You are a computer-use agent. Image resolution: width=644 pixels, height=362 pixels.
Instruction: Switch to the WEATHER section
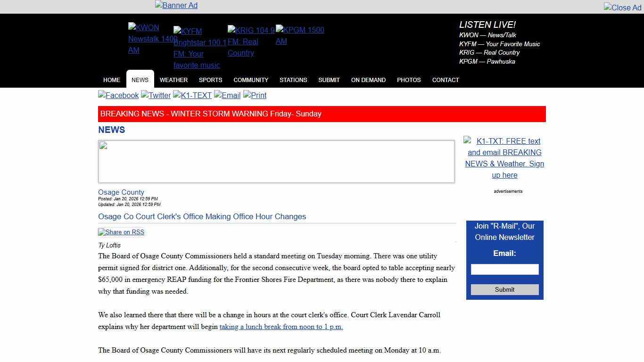[173, 80]
